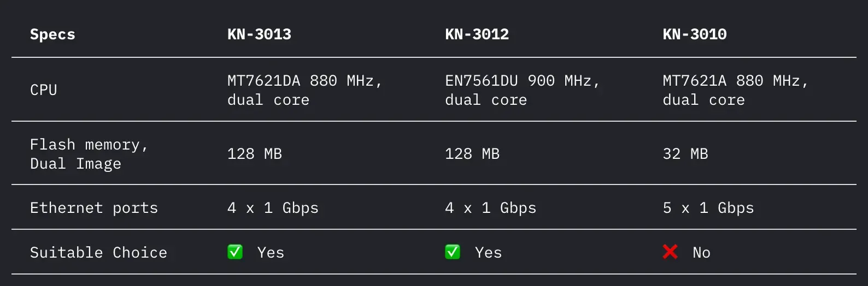Screen dimensions: 868x286
Task: Select the KN-3013 column header
Action: coord(259,34)
